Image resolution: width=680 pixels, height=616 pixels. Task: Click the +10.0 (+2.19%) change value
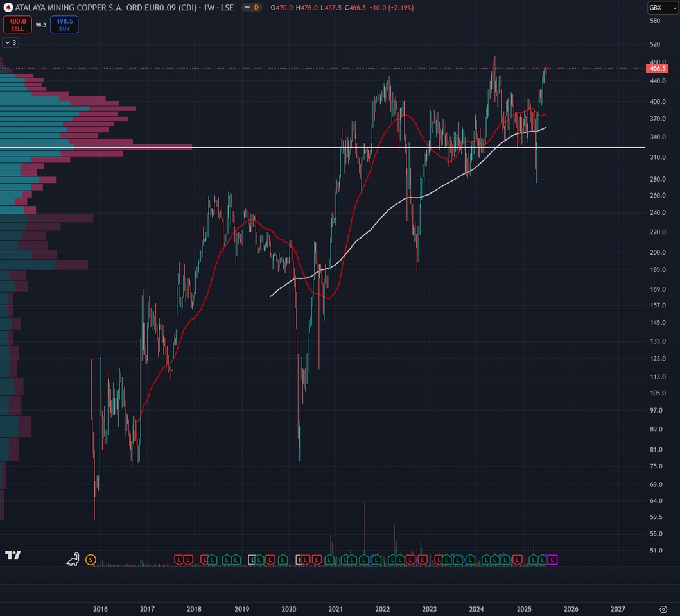[x=391, y=7]
